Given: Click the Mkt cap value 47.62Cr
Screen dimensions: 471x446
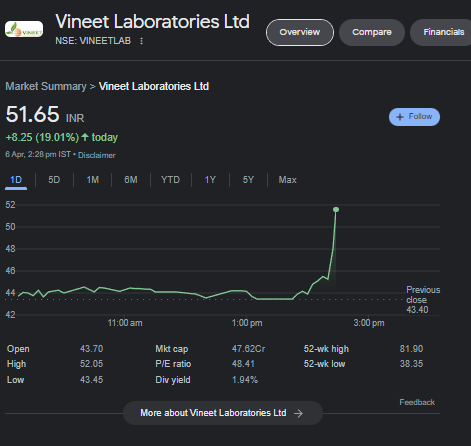Looking at the screenshot, I should pos(248,349).
